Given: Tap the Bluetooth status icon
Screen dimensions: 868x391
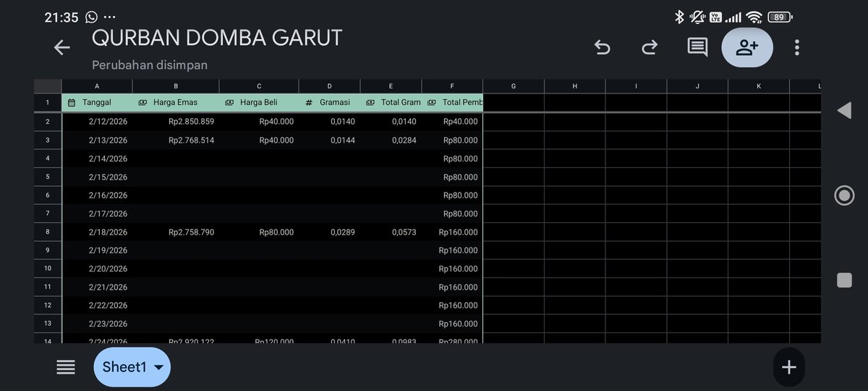Looking at the screenshot, I should tap(679, 17).
